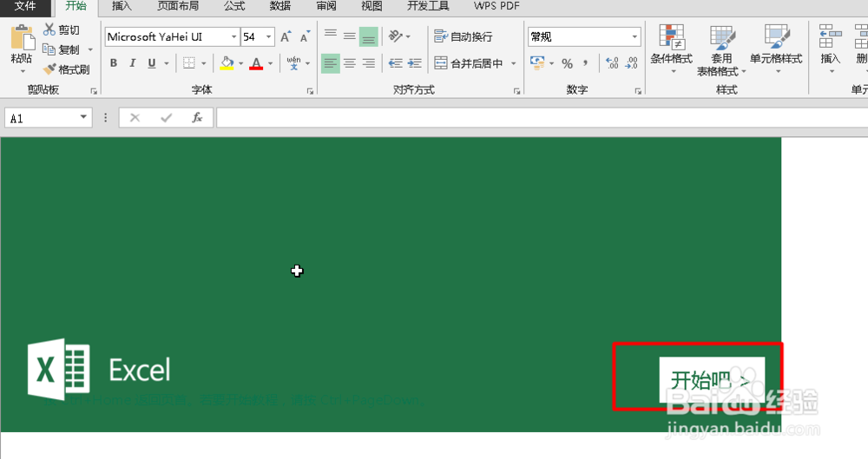Open fill color dropdown arrow

point(240,63)
